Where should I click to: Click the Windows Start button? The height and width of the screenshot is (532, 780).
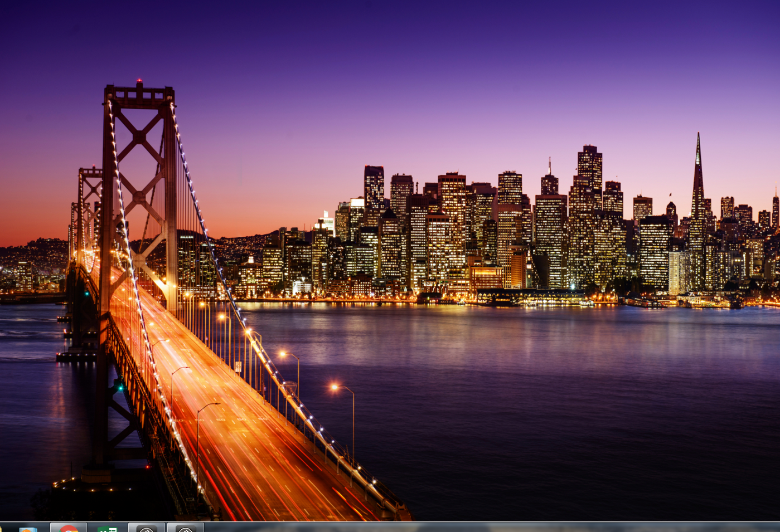coord(2,528)
